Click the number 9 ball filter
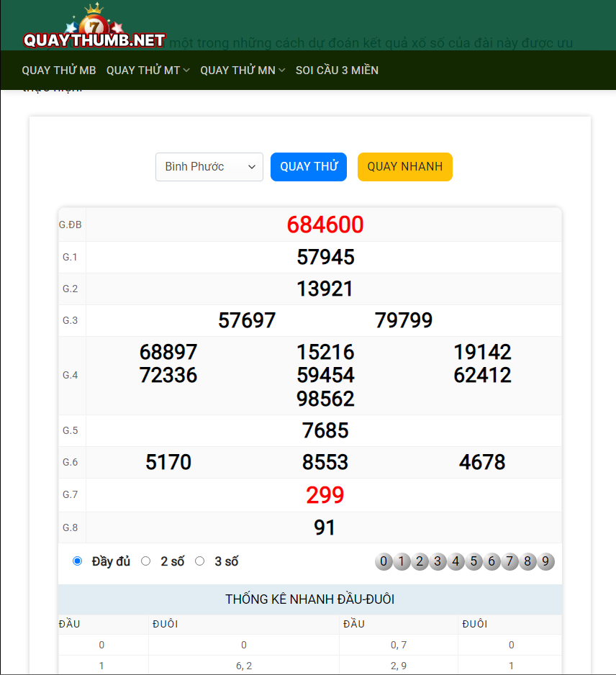 click(x=546, y=562)
